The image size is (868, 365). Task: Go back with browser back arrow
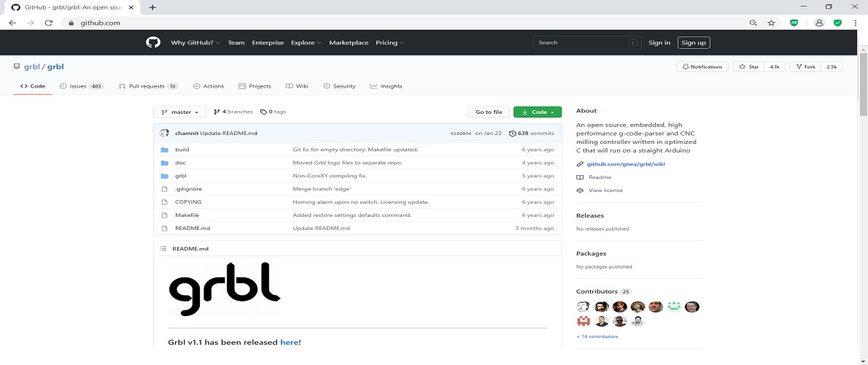12,23
